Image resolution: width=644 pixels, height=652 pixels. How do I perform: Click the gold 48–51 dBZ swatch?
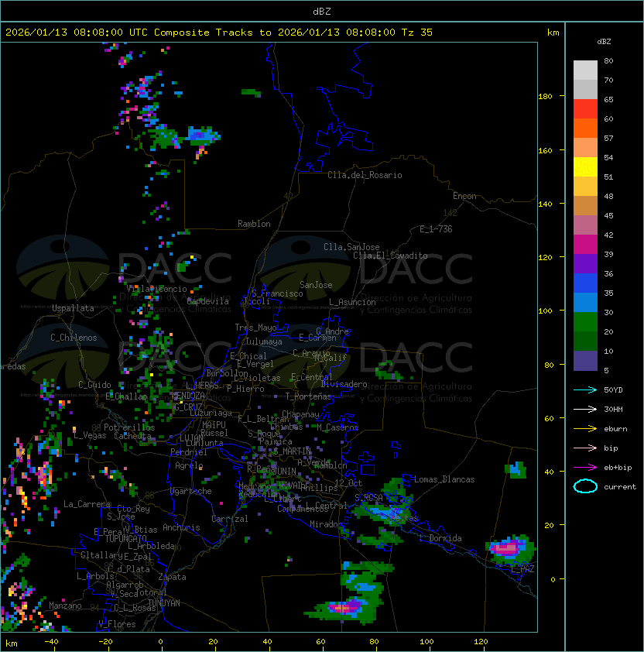(x=585, y=187)
